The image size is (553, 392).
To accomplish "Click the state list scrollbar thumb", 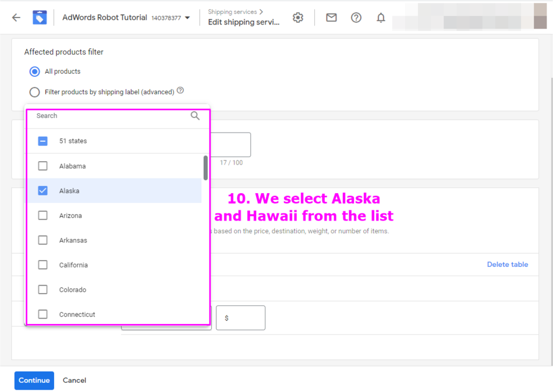I will click(x=205, y=168).
